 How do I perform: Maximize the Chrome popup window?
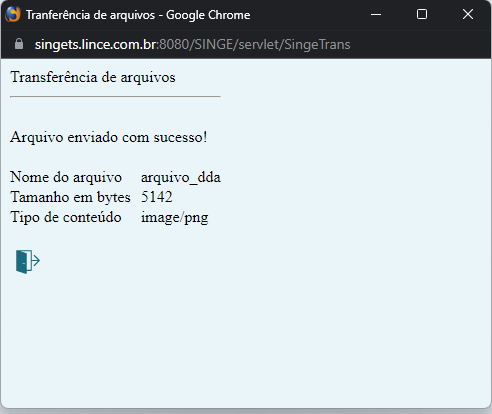pyautogui.click(x=422, y=14)
